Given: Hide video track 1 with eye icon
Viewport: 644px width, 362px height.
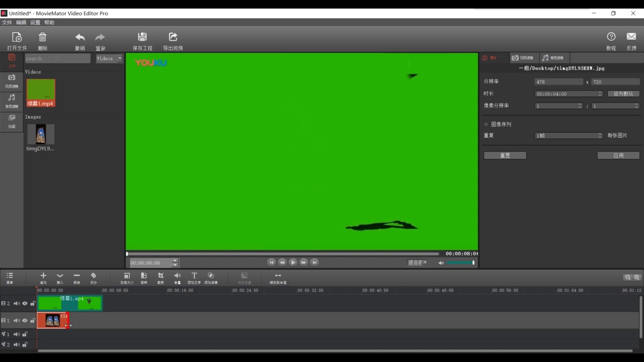Looking at the screenshot, I should [25, 320].
